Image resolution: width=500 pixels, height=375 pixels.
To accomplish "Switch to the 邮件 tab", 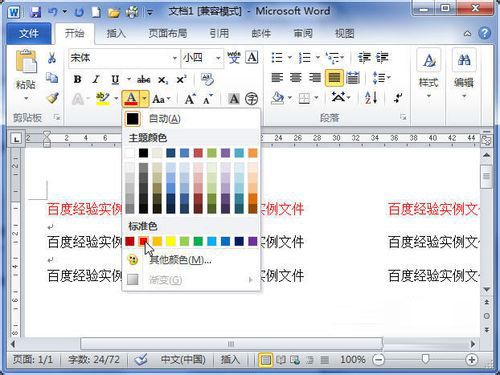I will [x=261, y=33].
